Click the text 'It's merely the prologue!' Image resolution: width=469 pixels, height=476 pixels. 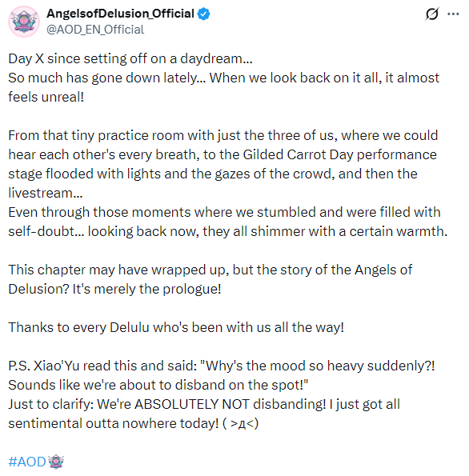click(x=146, y=289)
